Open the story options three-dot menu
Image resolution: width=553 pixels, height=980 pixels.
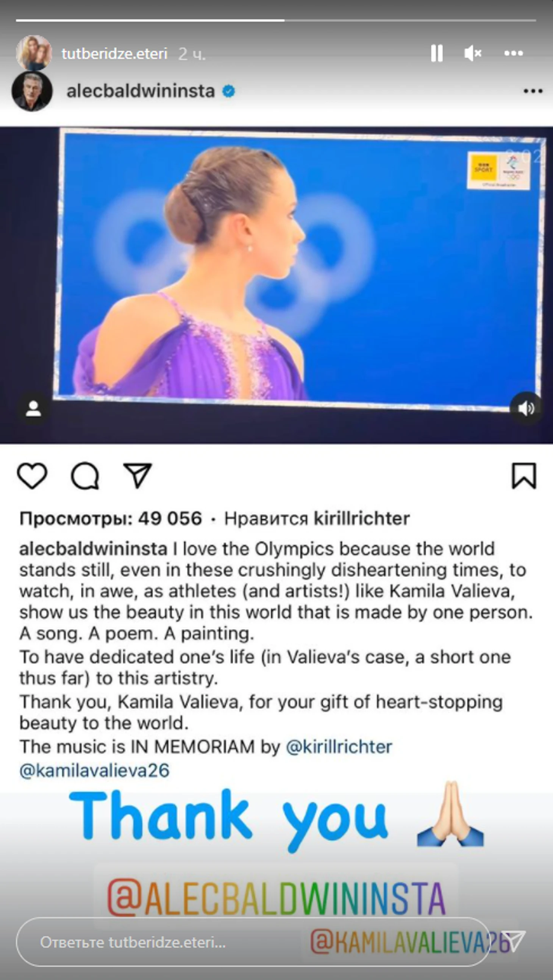(513, 53)
